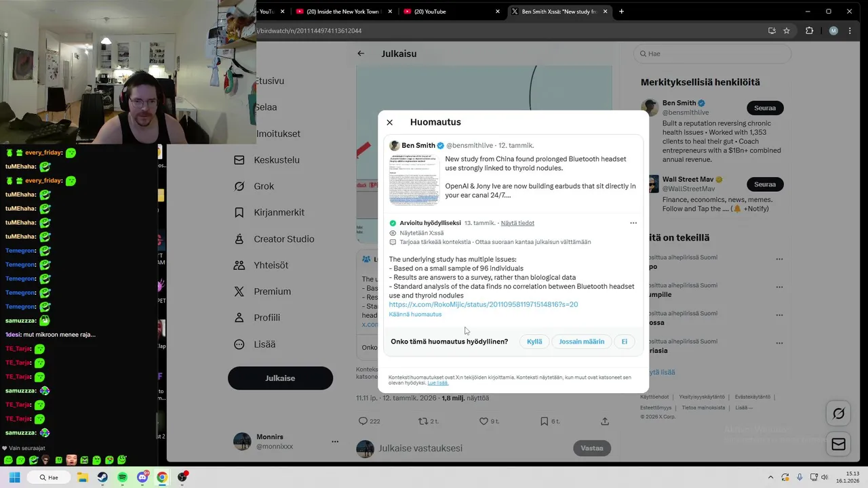Screen dimensions: 868x488
Task: Open Chrome three-dot menu
Action: (x=850, y=30)
